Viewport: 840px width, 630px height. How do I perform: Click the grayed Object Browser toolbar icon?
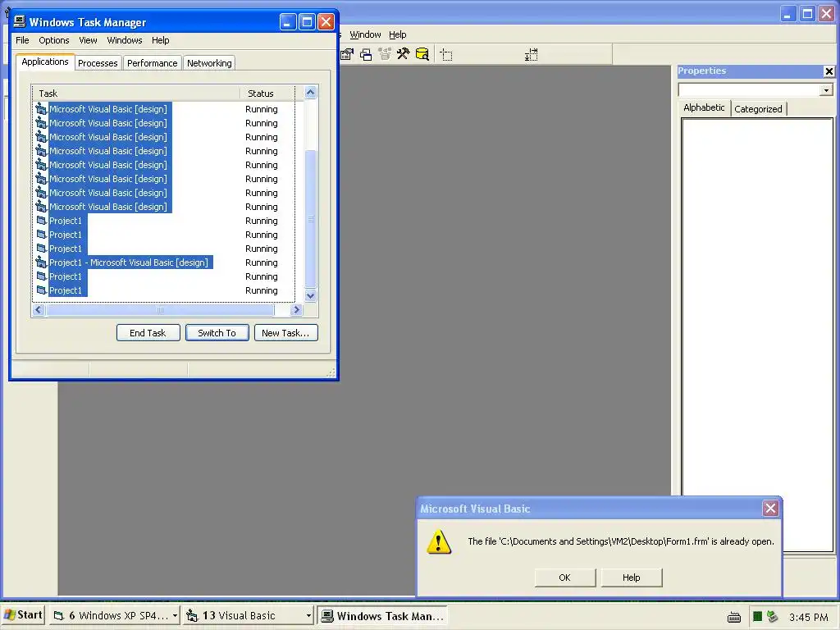(385, 54)
